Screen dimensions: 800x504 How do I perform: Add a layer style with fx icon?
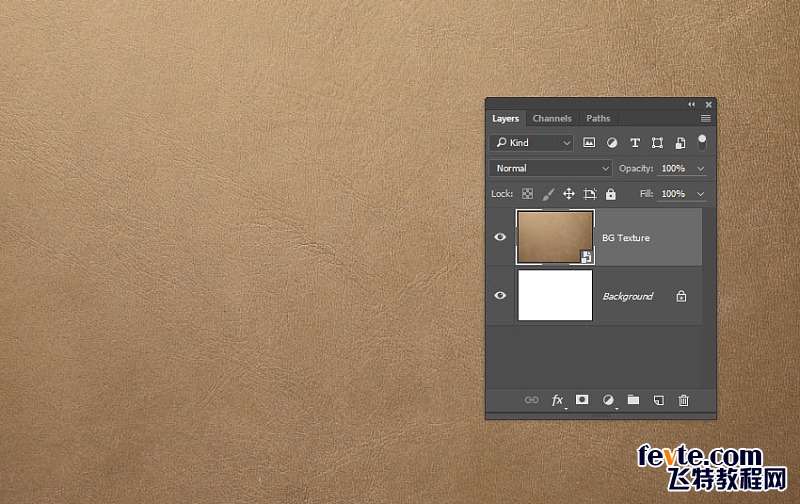[x=558, y=400]
